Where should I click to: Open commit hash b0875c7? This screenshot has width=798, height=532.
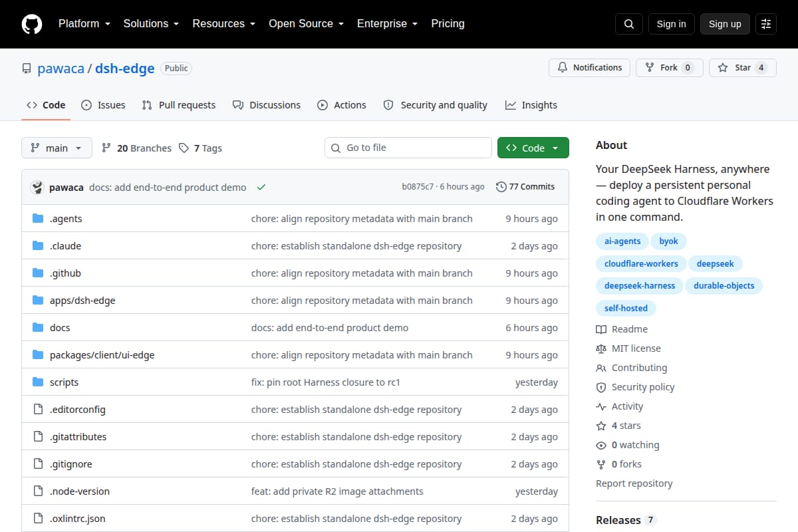coord(418,187)
